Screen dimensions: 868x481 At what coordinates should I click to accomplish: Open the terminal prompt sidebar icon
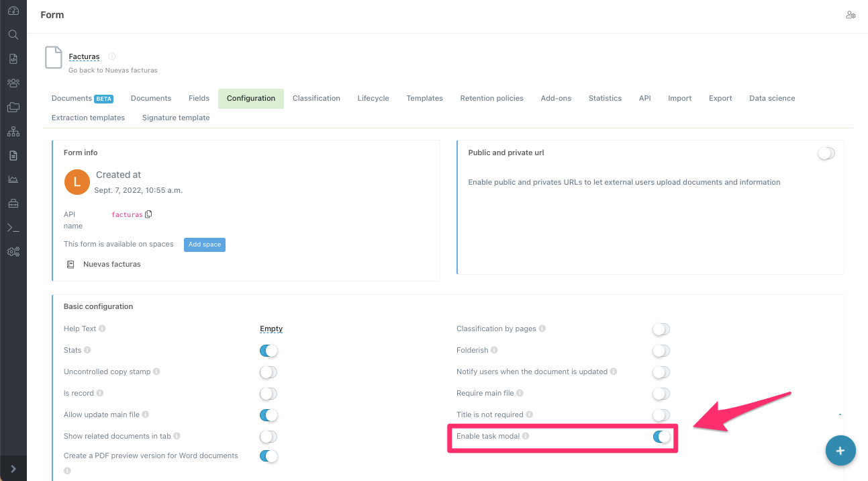[x=13, y=228]
